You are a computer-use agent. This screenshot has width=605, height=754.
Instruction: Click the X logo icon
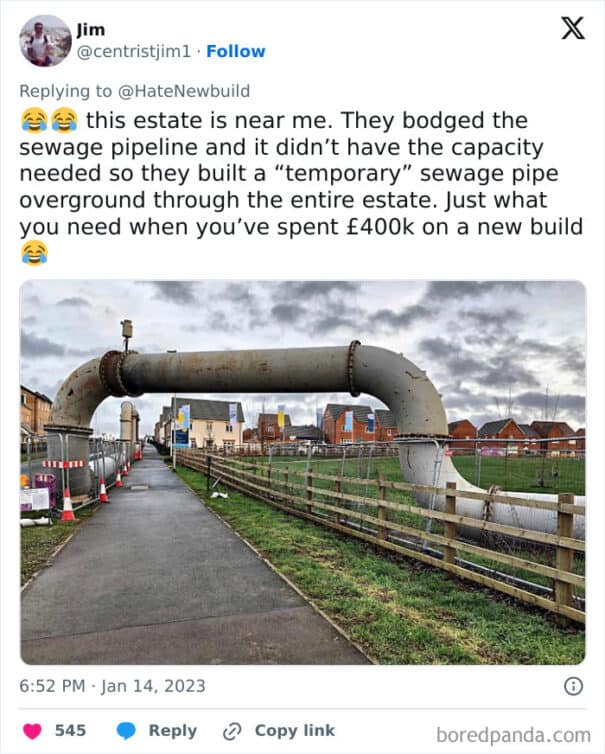(x=573, y=28)
